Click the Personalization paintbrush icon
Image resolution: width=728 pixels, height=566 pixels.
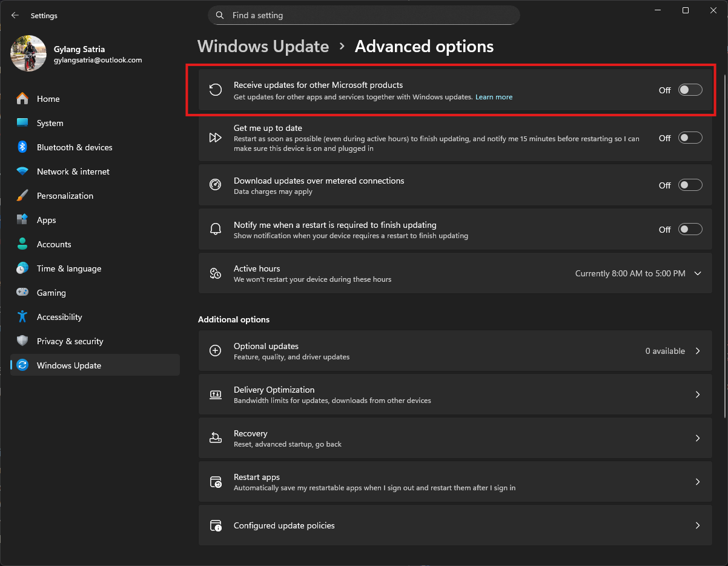tap(22, 196)
